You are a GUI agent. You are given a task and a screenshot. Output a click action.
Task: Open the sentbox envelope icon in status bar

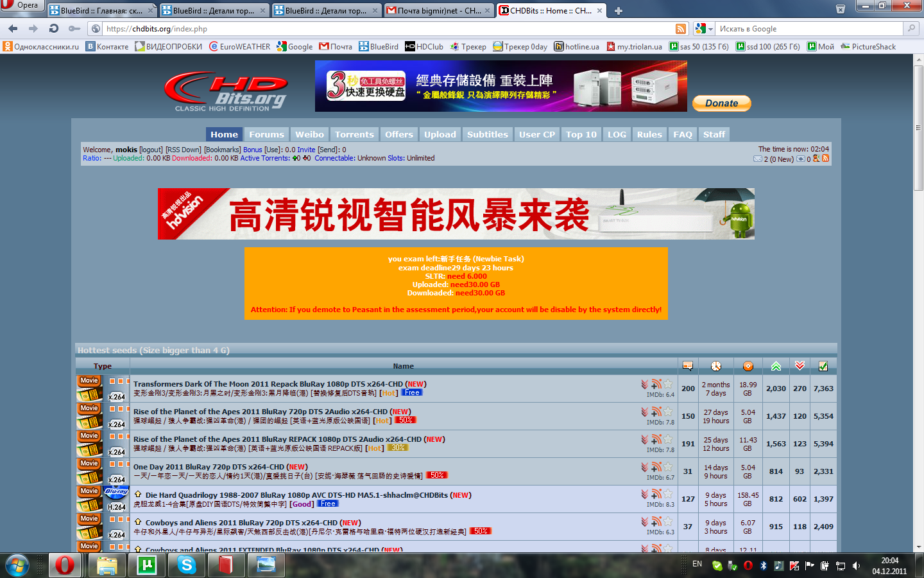tap(801, 159)
